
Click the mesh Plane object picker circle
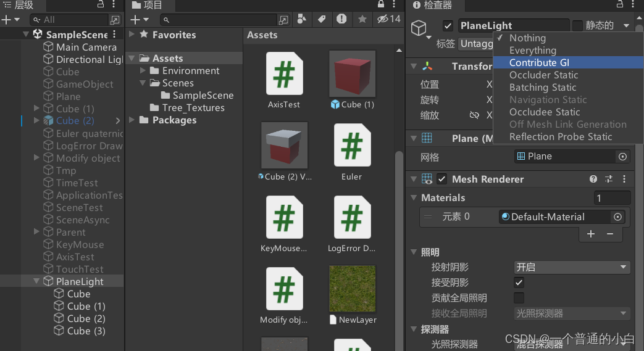[x=622, y=157]
